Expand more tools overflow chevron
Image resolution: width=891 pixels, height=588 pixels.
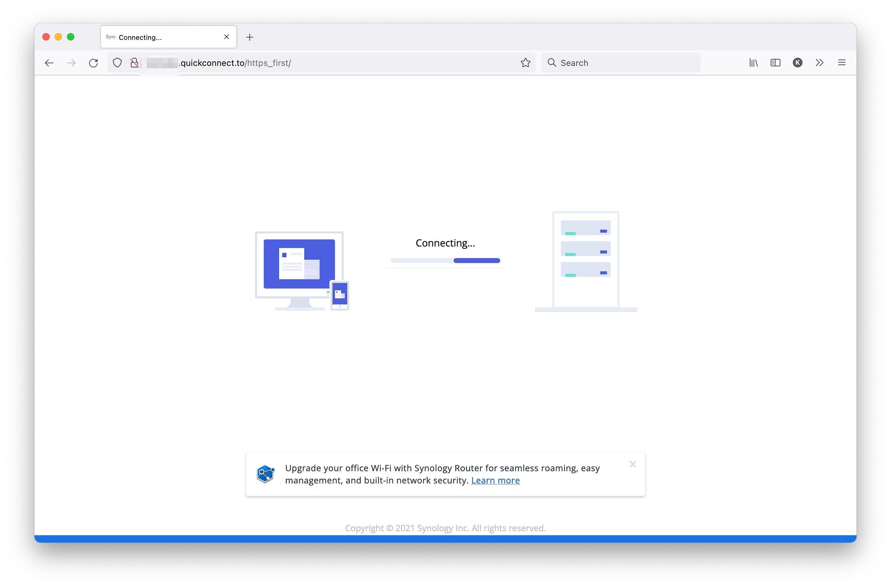pos(819,63)
